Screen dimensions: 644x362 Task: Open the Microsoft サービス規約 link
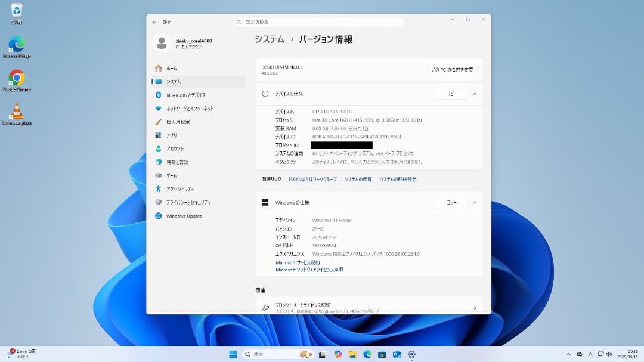coord(298,262)
